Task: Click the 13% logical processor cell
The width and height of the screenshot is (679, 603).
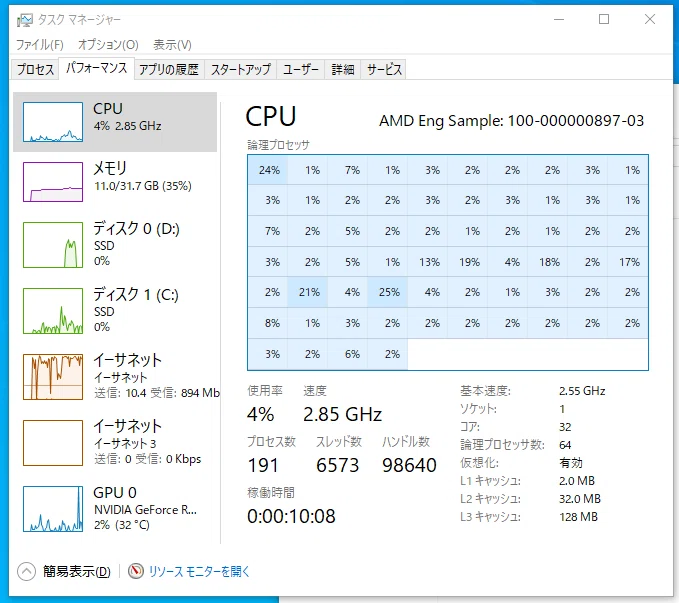Action: pos(428,262)
